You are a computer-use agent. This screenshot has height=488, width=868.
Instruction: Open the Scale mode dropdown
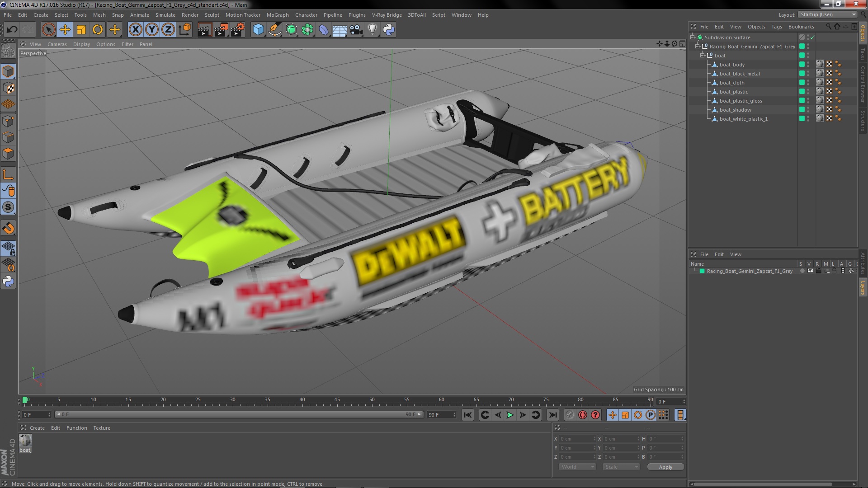pyautogui.click(x=621, y=467)
